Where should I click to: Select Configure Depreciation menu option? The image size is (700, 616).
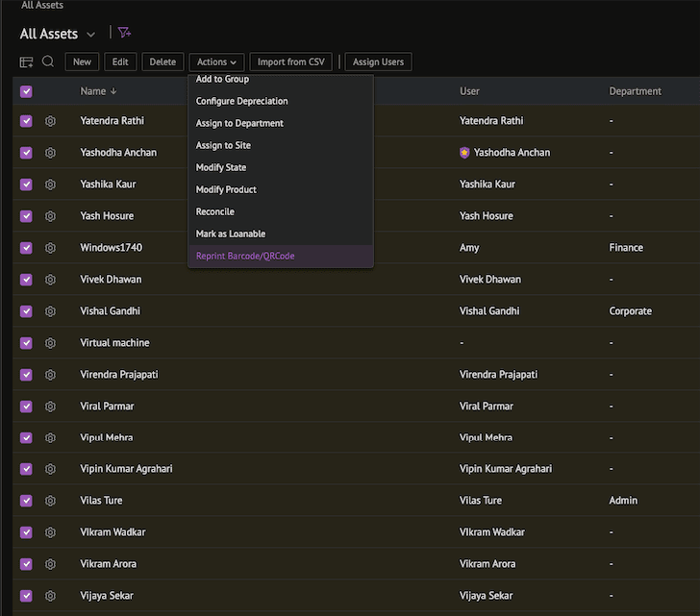pos(241,101)
